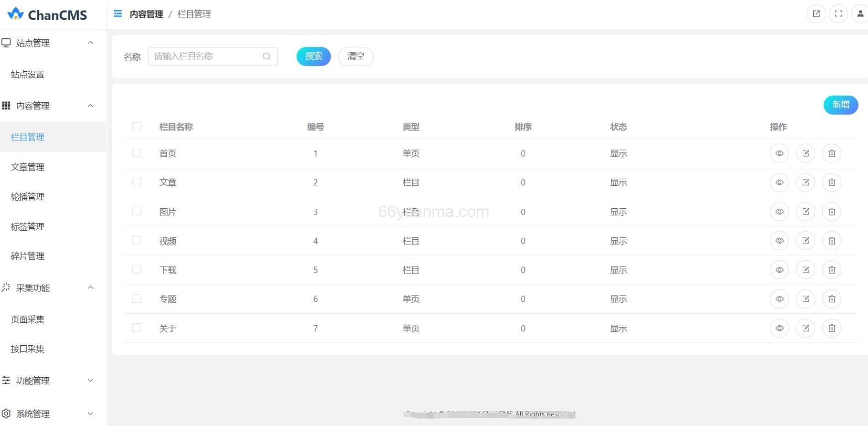Image resolution: width=868 pixels, height=426 pixels.
Task: Click the 搜索 button
Action: pyautogui.click(x=313, y=56)
